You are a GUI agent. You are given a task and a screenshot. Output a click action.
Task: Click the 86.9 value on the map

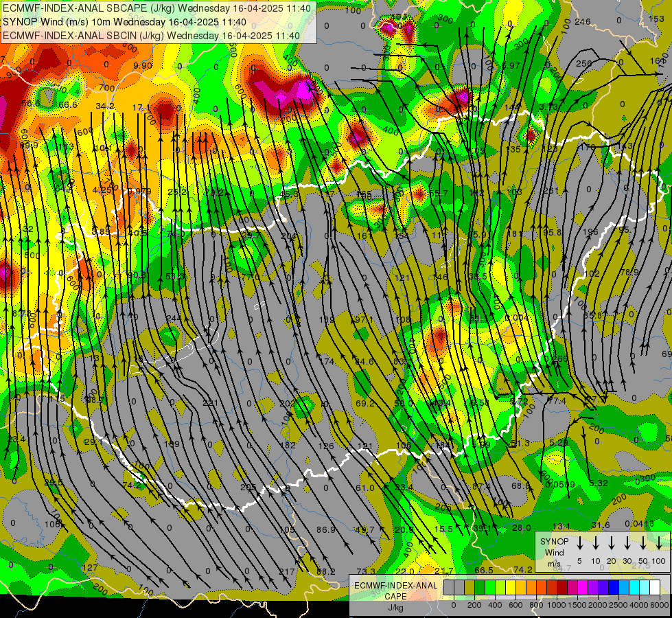tap(326, 530)
